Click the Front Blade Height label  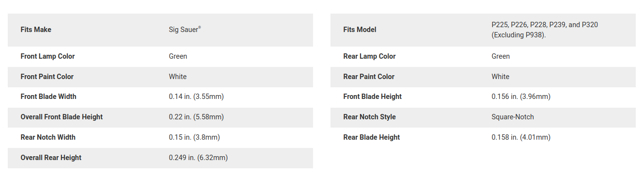[372, 97]
